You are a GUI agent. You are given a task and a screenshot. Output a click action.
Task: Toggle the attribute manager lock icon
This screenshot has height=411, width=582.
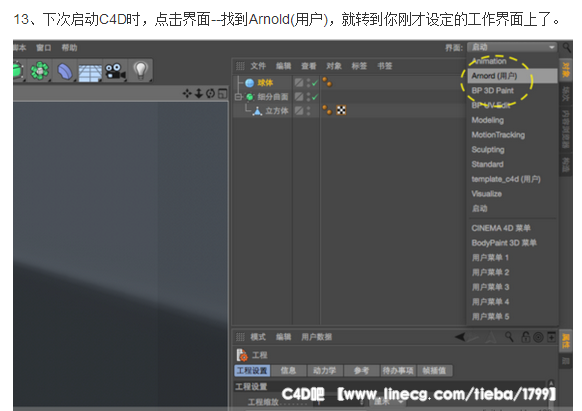tap(526, 337)
